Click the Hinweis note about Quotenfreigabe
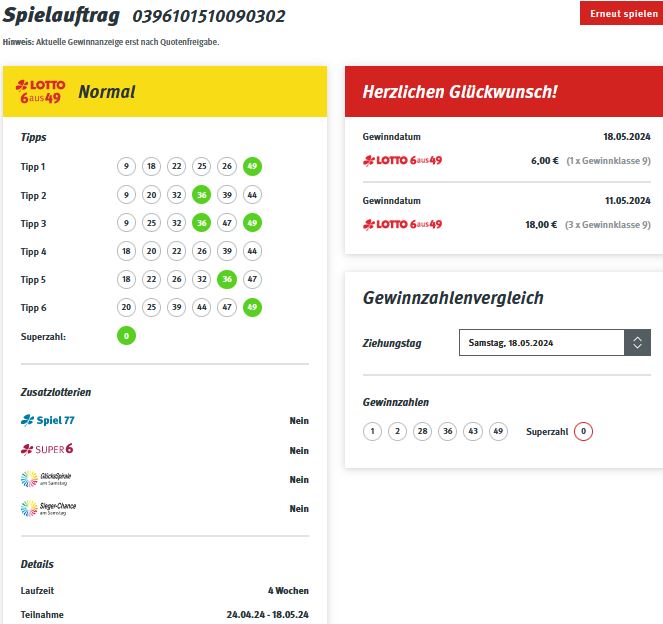The height and width of the screenshot is (624, 663). [111, 42]
